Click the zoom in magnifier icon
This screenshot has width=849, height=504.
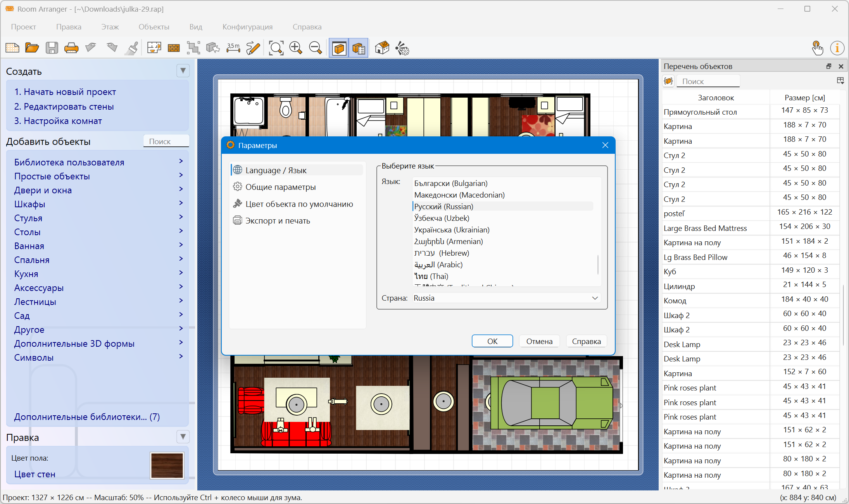[x=296, y=48]
